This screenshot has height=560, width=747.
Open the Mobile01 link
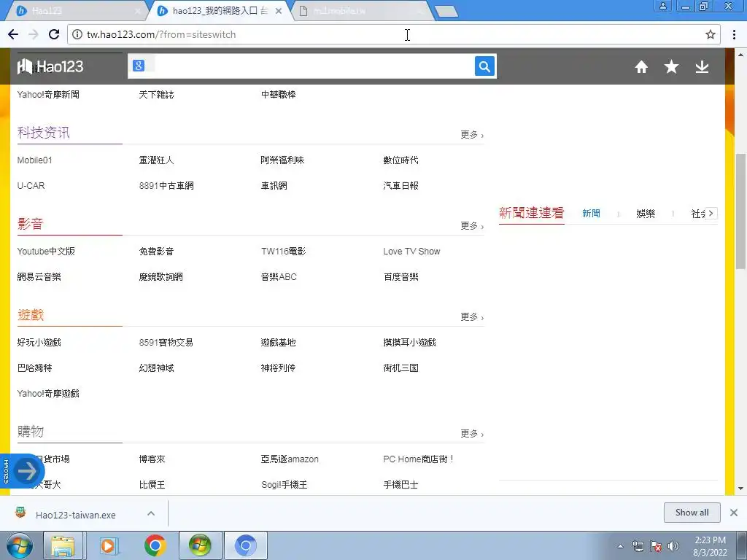click(x=35, y=160)
